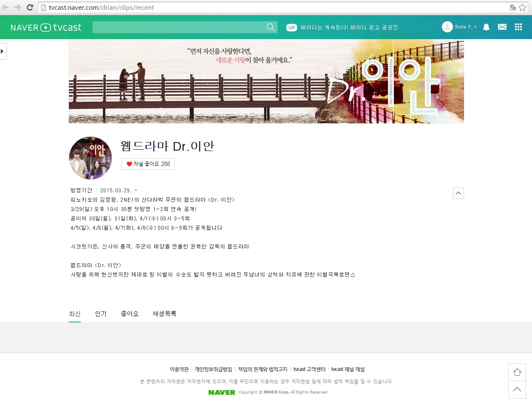The width and height of the screenshot is (532, 405).
Task: Click the search magnifier icon
Action: tap(271, 27)
